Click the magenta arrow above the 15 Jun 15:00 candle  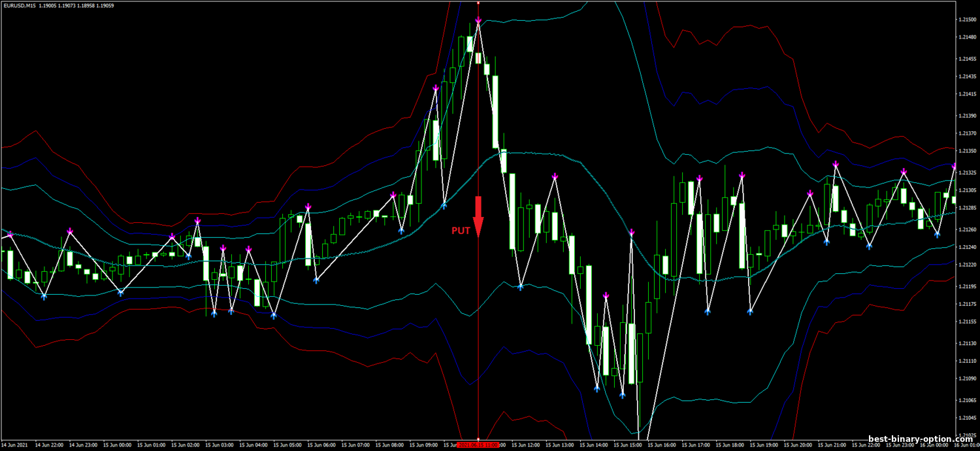point(632,233)
